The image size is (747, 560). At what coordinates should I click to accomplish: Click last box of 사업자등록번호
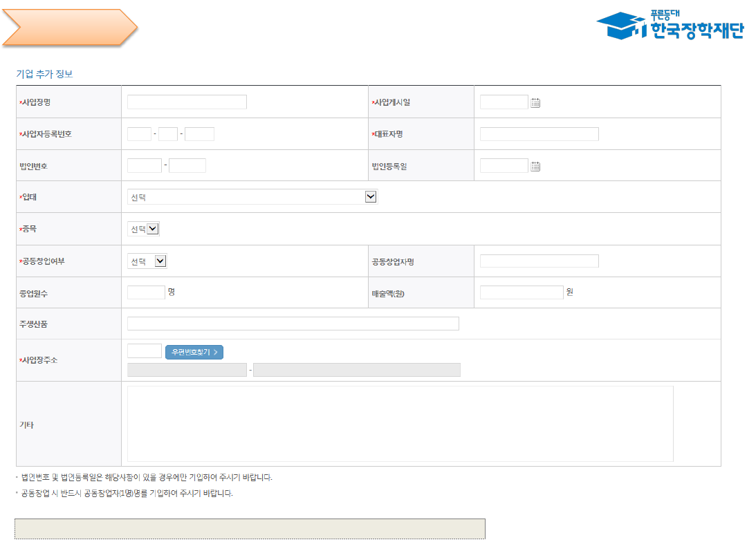pos(199,134)
